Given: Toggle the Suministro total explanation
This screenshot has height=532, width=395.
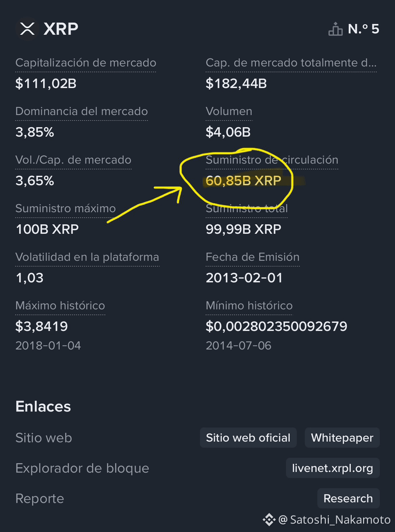Looking at the screenshot, I should click(x=246, y=209).
